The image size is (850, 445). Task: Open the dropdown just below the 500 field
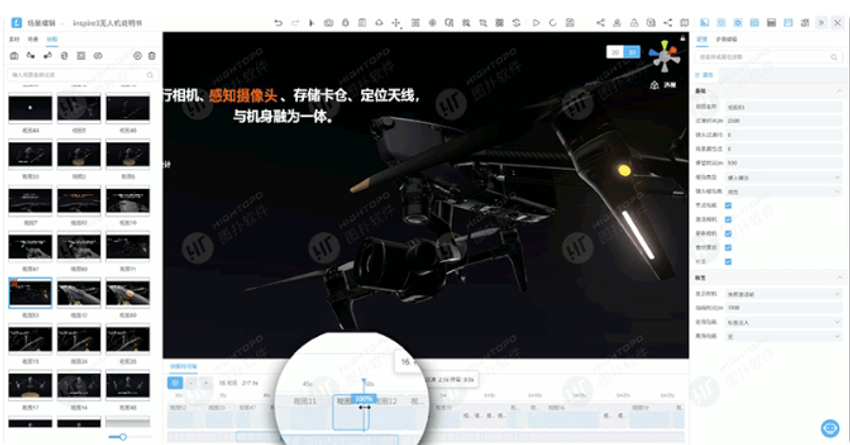(x=784, y=177)
